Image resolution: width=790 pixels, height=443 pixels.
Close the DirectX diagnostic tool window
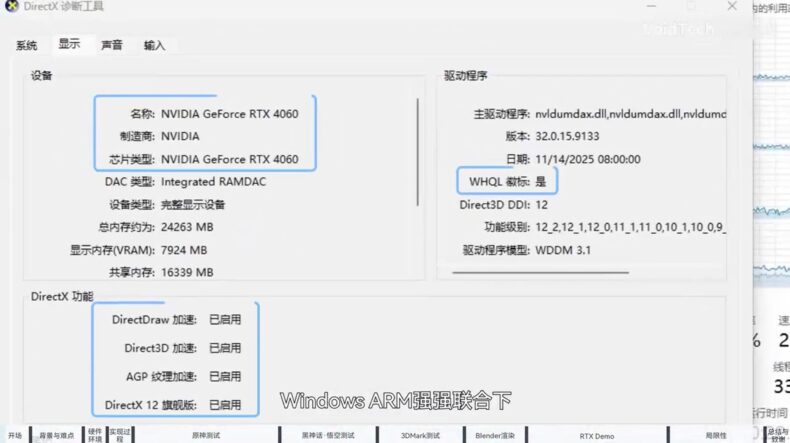coord(732,6)
